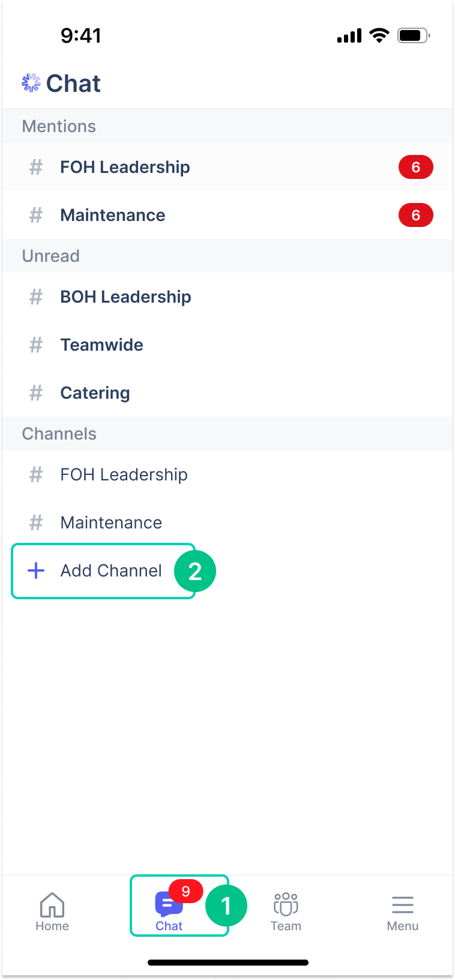Tap the Chat bubble icon with badge
Image resolution: width=455 pixels, height=980 pixels.
pos(169,905)
